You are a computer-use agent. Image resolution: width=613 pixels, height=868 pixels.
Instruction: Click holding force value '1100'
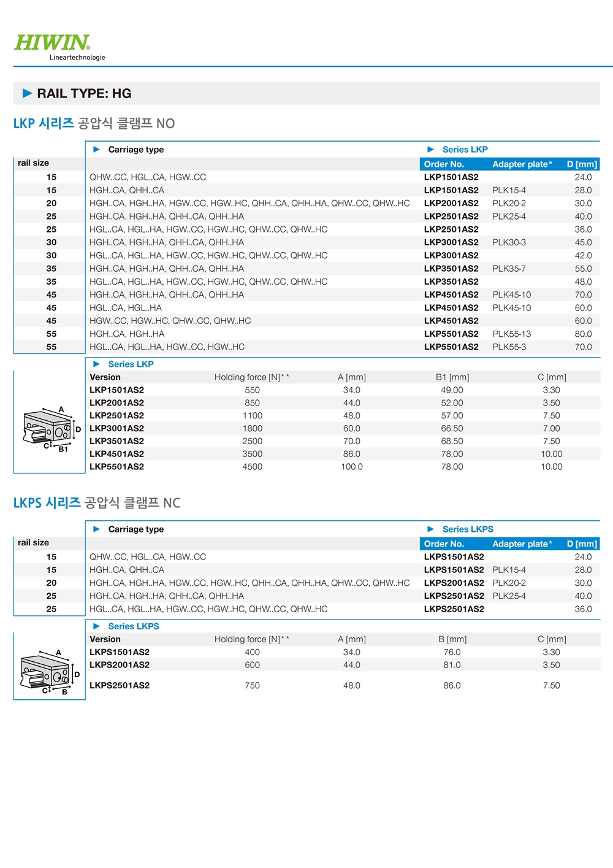(x=253, y=415)
